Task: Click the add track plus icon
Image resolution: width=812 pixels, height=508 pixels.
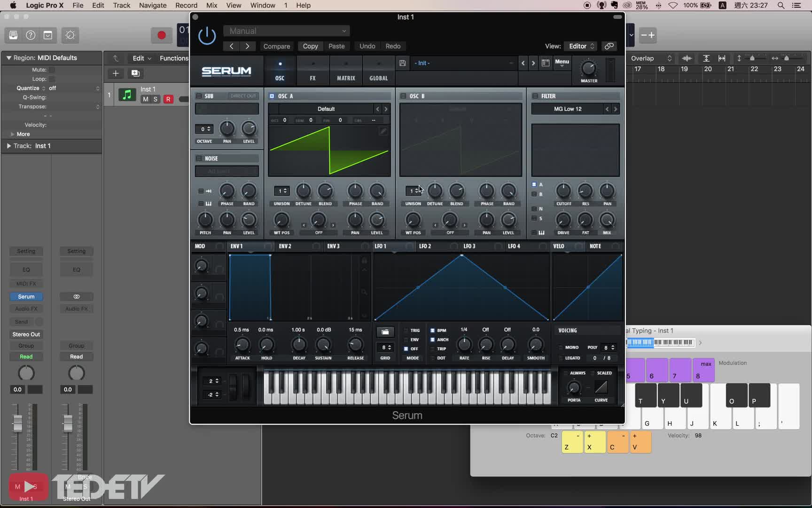Action: tap(116, 73)
